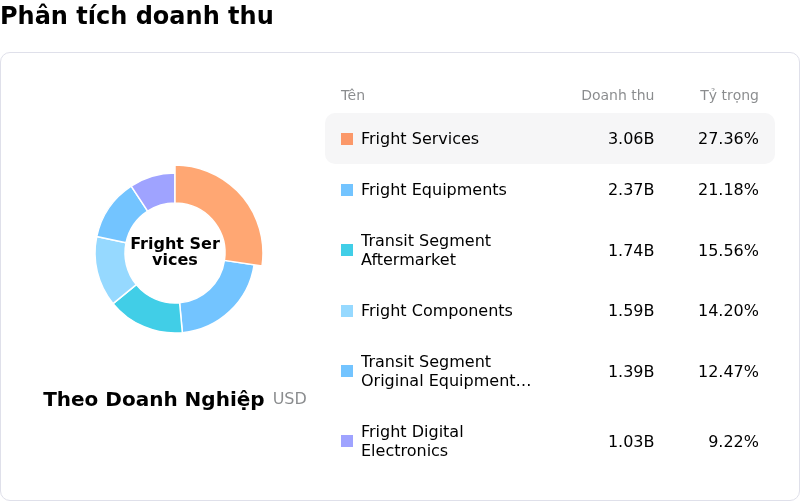Click the 27.36% share value
Image resolution: width=800 pixels, height=501 pixels.
[x=728, y=139]
